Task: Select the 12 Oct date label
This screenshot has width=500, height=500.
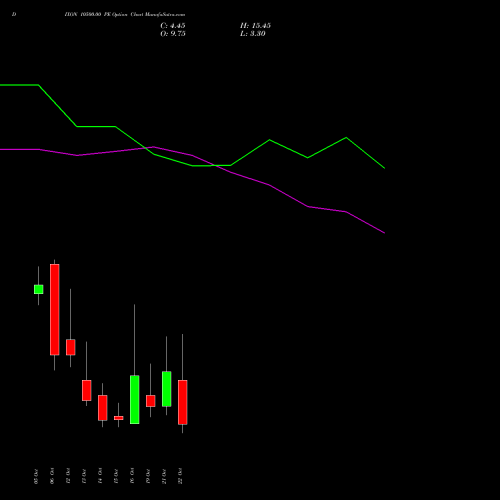Action: click(68, 476)
